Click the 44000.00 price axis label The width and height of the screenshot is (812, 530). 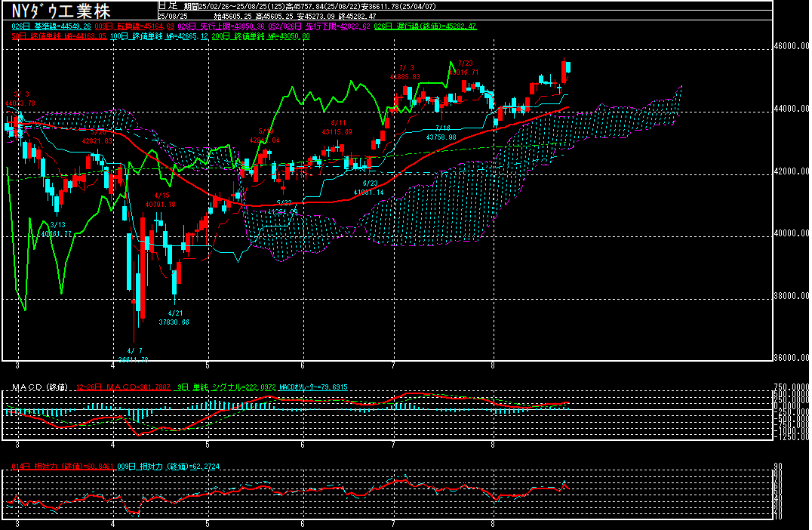click(x=791, y=109)
